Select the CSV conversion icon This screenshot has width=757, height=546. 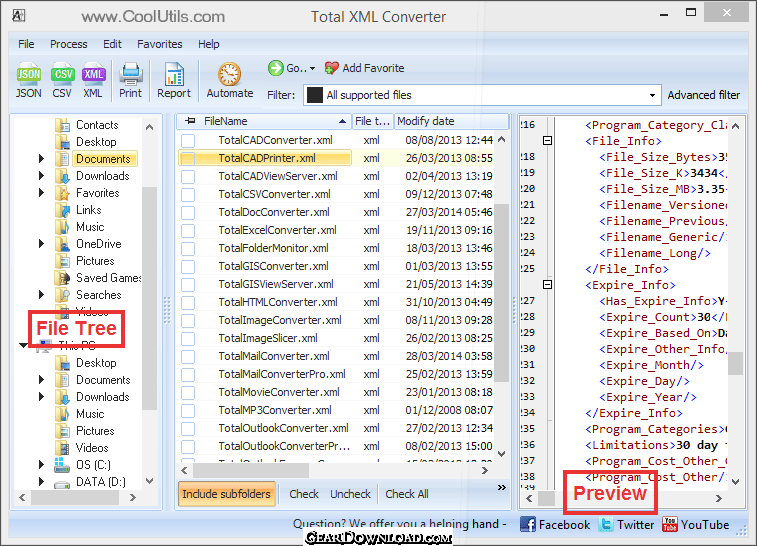click(62, 74)
